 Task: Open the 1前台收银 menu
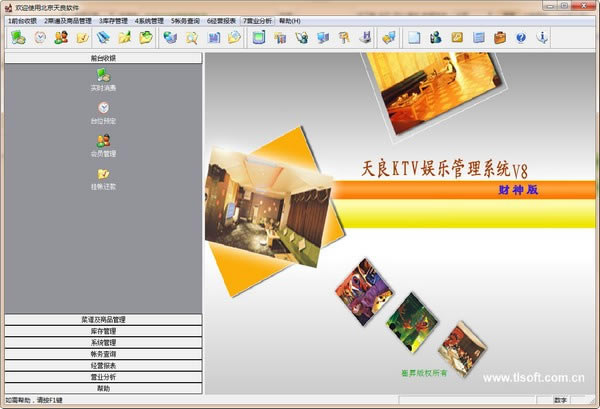coord(22,20)
